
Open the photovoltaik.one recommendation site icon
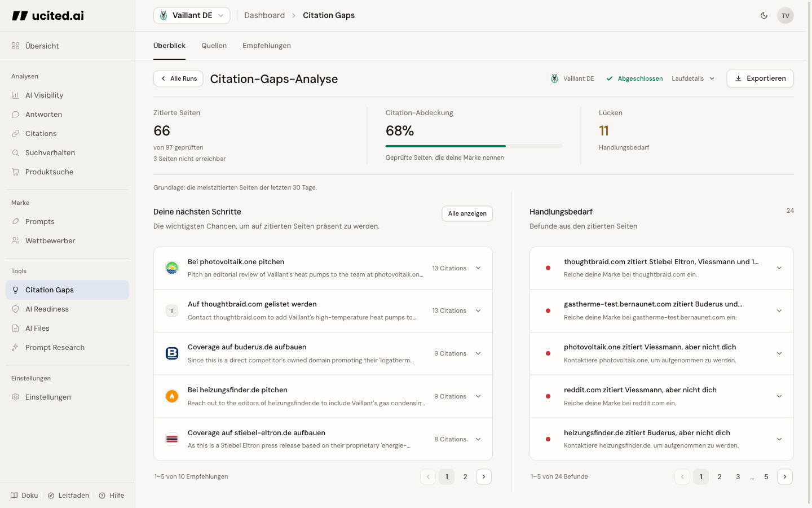(172, 268)
